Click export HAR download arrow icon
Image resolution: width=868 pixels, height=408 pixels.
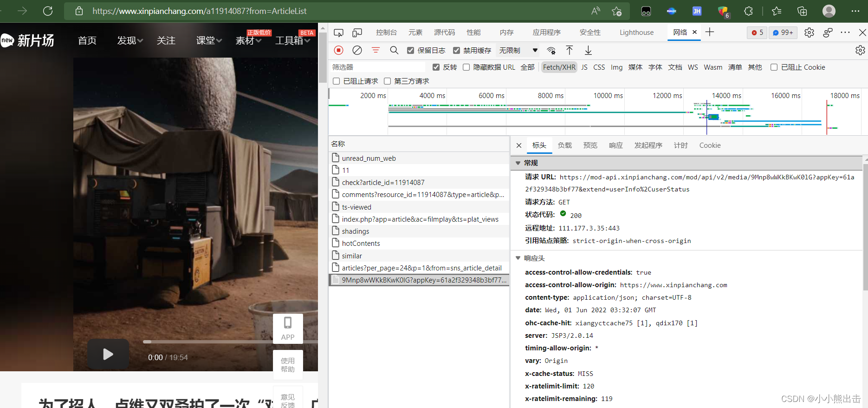click(588, 50)
